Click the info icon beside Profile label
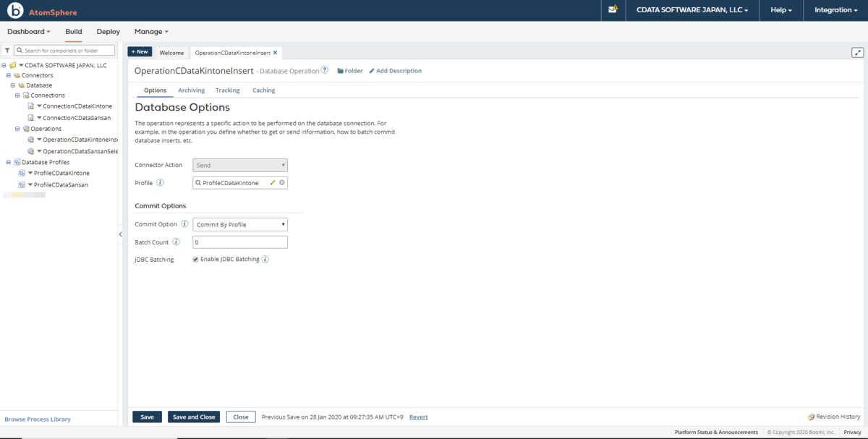This screenshot has width=868, height=439. [x=161, y=183]
